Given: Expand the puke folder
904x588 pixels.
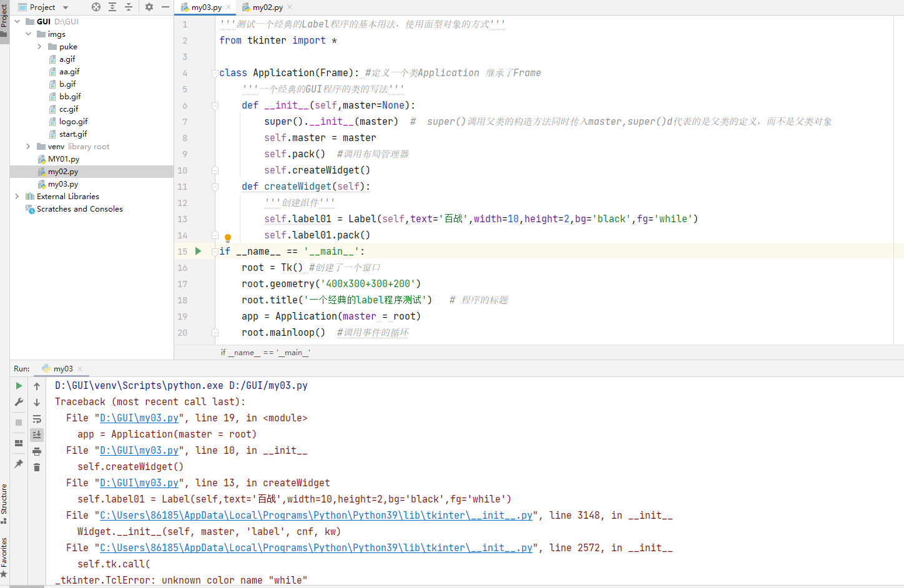Looking at the screenshot, I should [x=39, y=46].
